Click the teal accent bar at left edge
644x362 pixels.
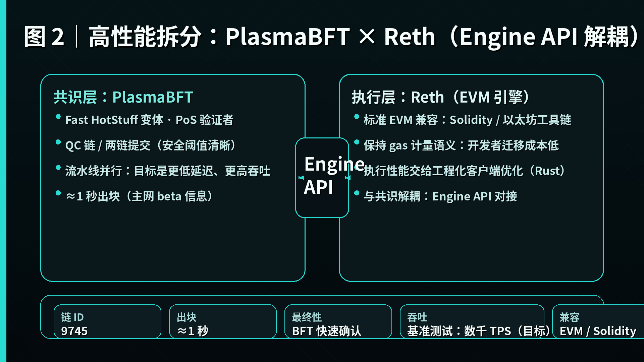(3, 181)
